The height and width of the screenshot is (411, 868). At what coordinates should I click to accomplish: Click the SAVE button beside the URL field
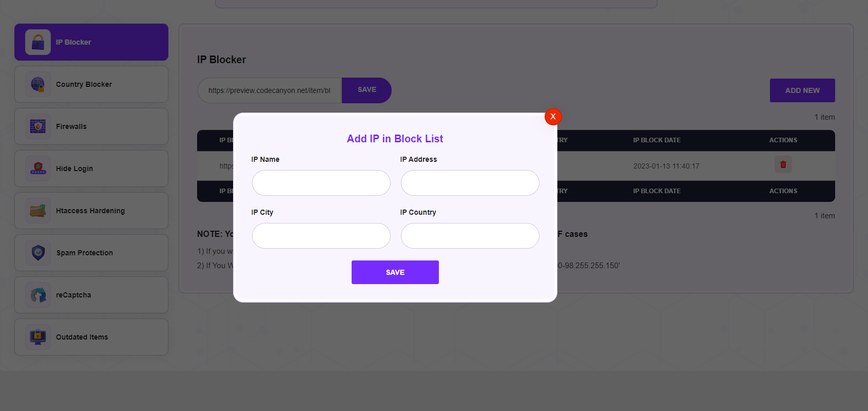(367, 90)
